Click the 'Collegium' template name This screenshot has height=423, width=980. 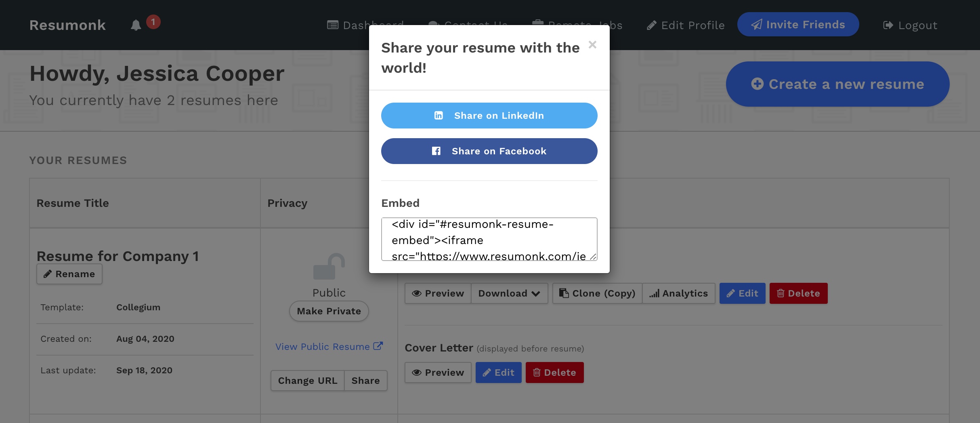click(x=138, y=307)
